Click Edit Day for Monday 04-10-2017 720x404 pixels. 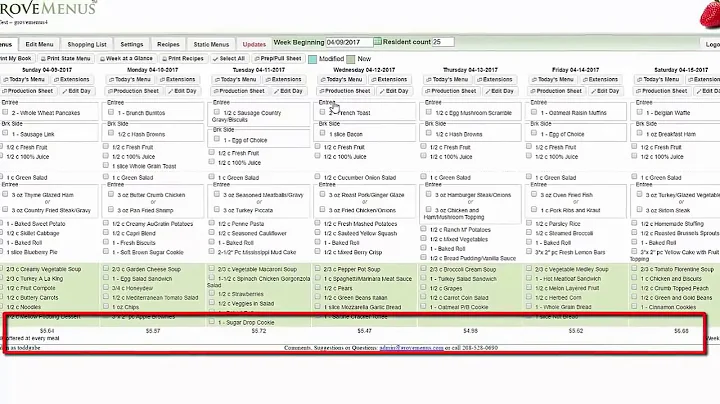pyautogui.click(x=182, y=91)
